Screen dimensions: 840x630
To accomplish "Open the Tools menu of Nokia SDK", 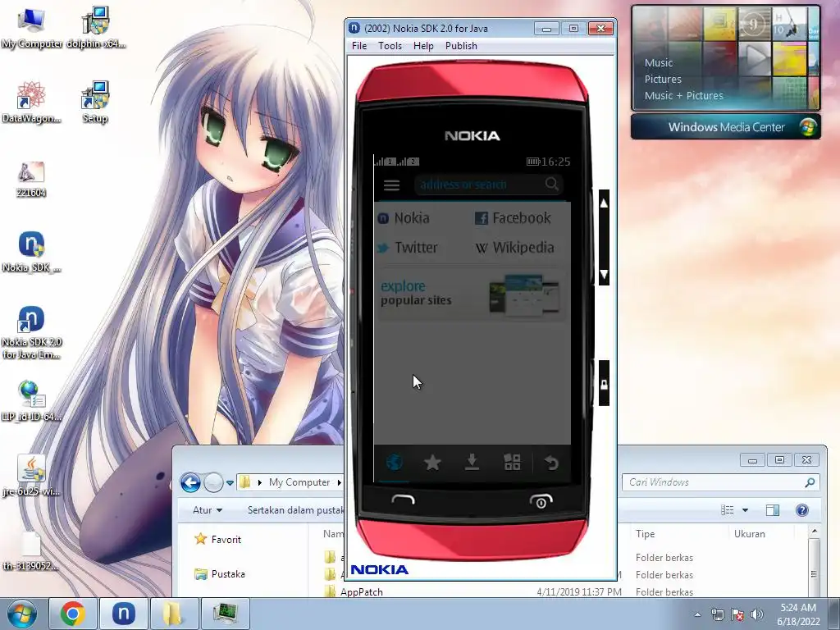I will [x=390, y=46].
